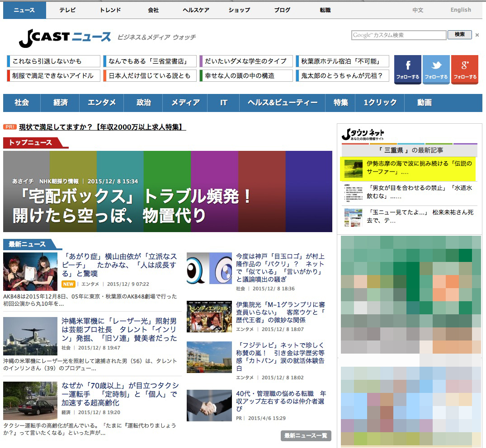
Task: Click the J Town Net logo
Action: 363,134
